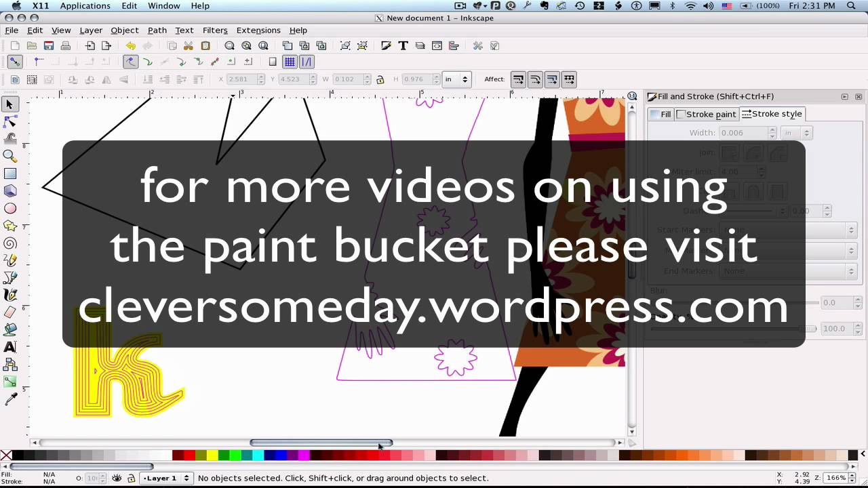Select the Spiral tool
Viewport: 868px width, 488px height.
coord(9,243)
